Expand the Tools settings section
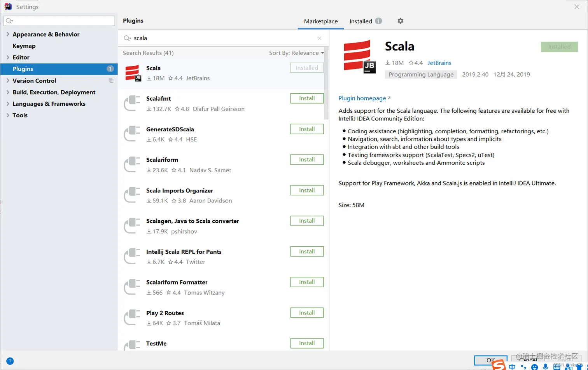588x370 pixels. click(8, 115)
